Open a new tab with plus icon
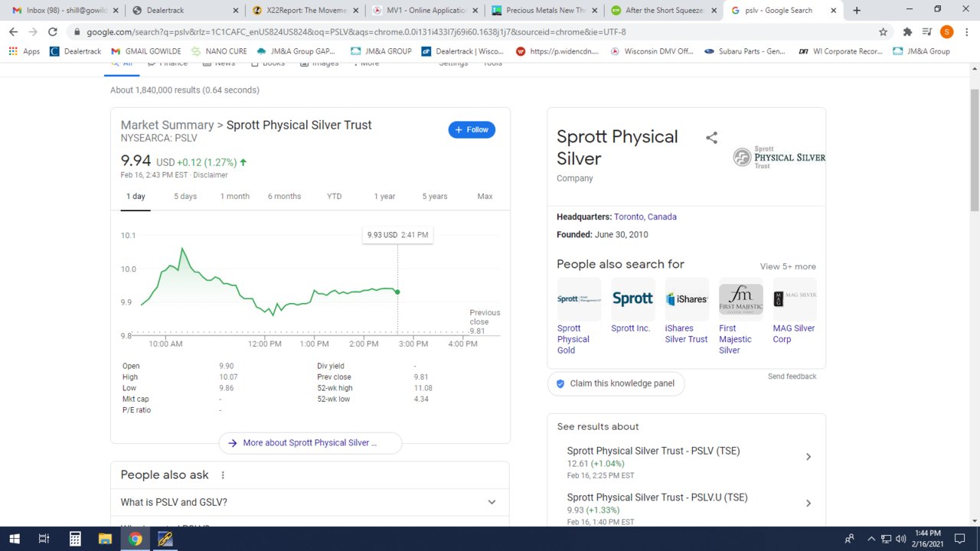 [857, 10]
